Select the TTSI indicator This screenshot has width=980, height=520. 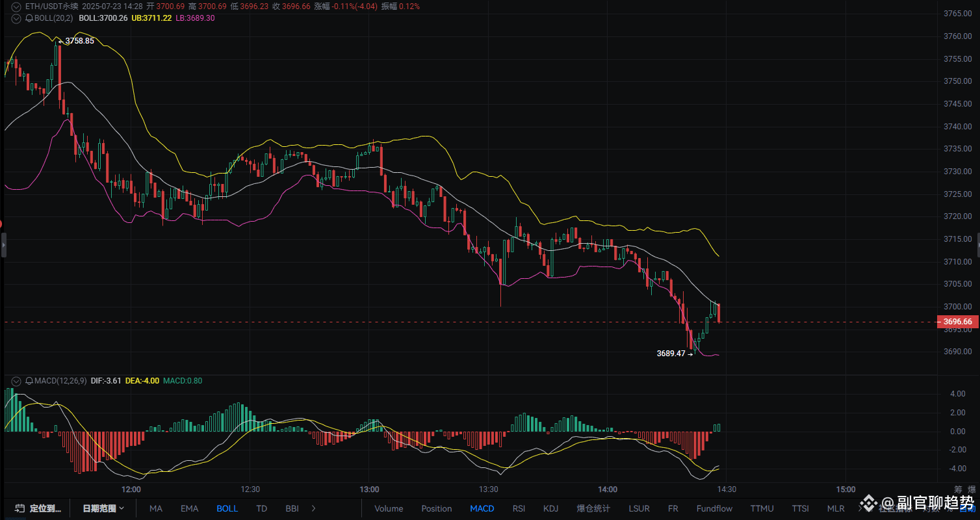[801, 508]
